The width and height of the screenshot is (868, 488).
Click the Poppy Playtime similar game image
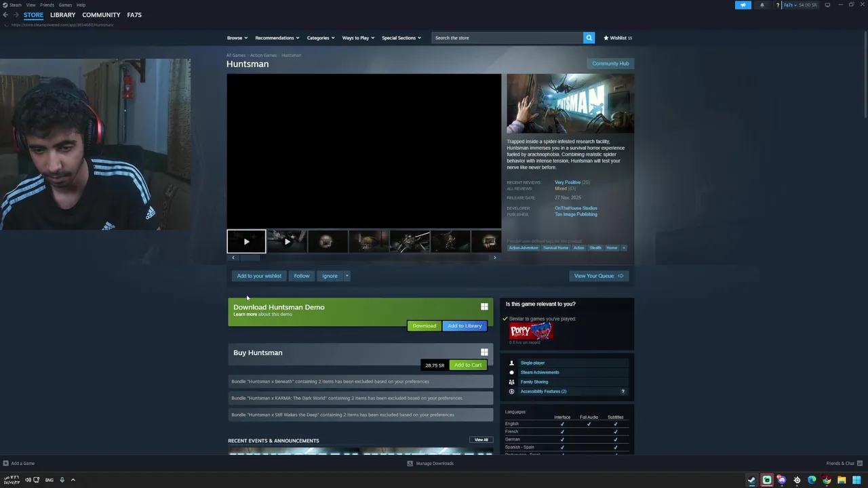531,331
